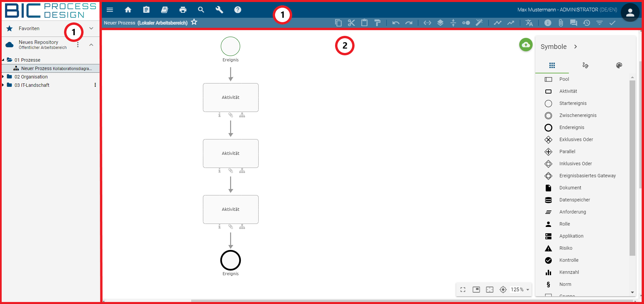Open the Max Mustermann user profile avatar

(x=630, y=12)
